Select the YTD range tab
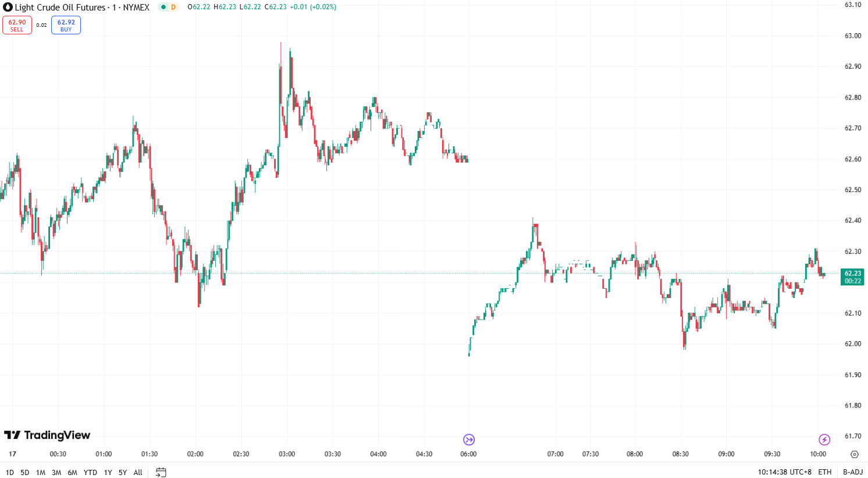The height and width of the screenshot is (478, 868). (90, 473)
